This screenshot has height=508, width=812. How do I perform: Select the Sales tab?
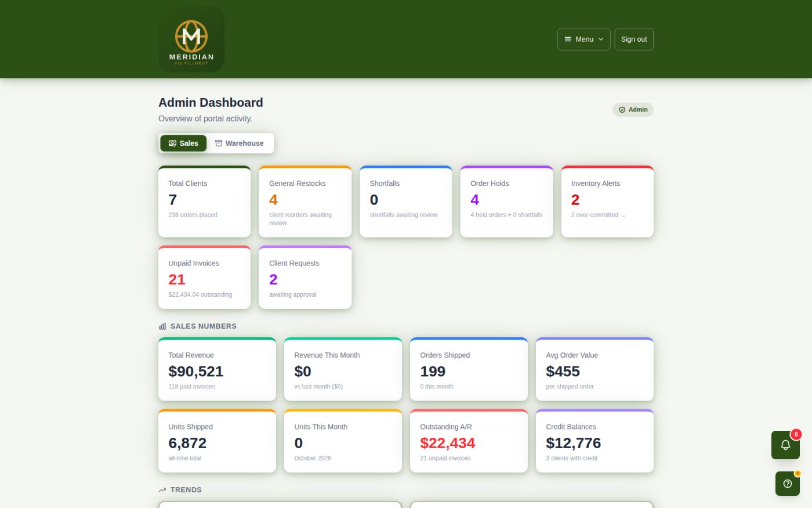coord(183,143)
